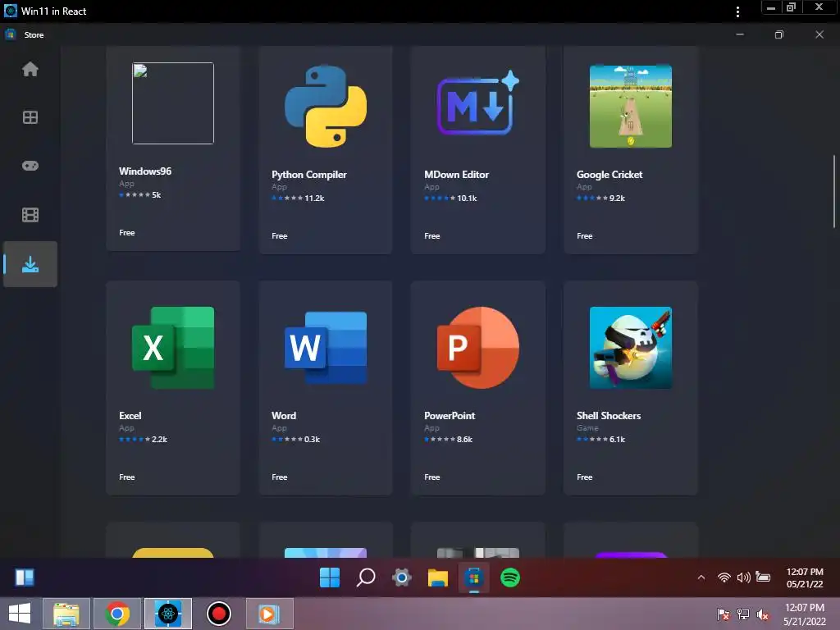Click Free price on Windows96 card
This screenshot has height=630, width=840.
point(127,232)
